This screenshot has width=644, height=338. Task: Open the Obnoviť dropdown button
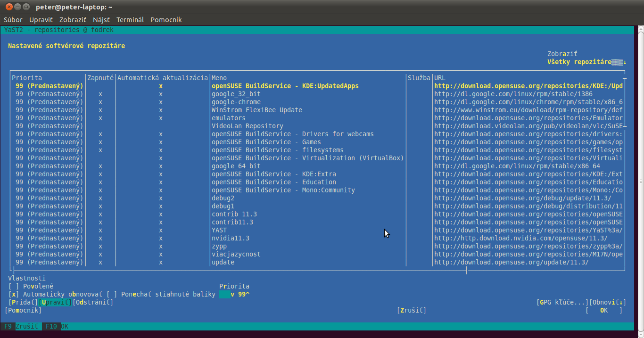pyautogui.click(x=608, y=302)
